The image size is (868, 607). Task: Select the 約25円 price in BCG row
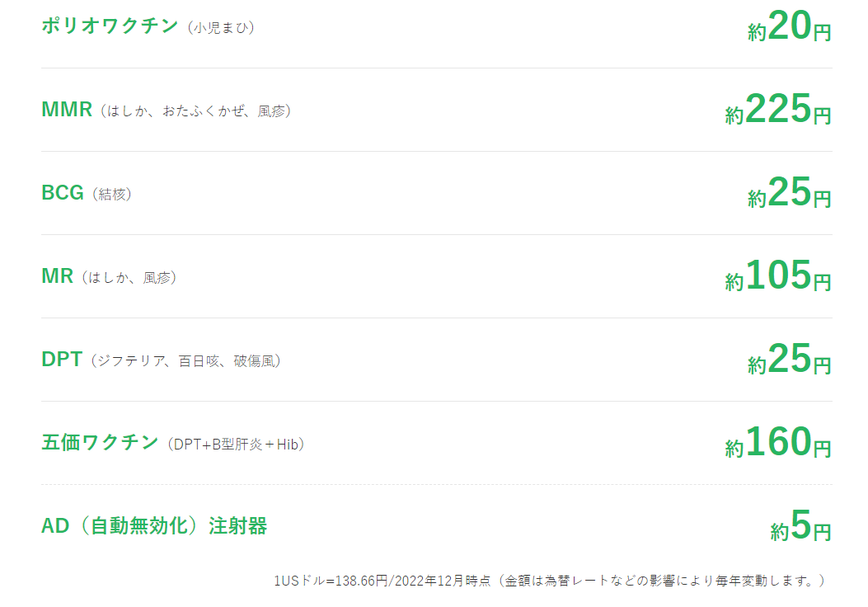click(x=790, y=193)
